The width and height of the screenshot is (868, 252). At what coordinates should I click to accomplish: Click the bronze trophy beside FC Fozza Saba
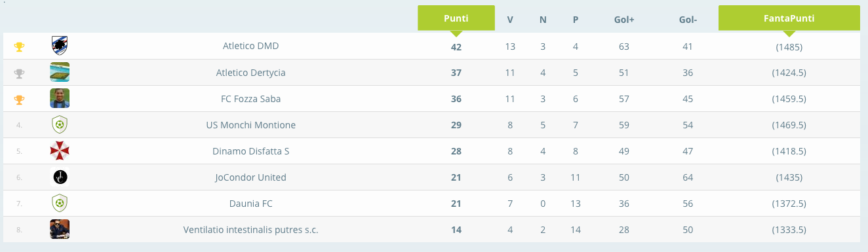19,99
